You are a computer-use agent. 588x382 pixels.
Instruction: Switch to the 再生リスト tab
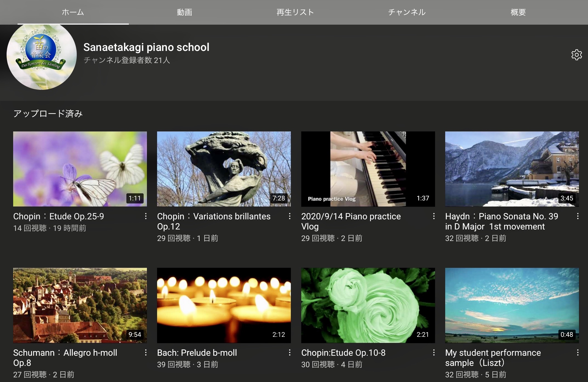tap(295, 12)
